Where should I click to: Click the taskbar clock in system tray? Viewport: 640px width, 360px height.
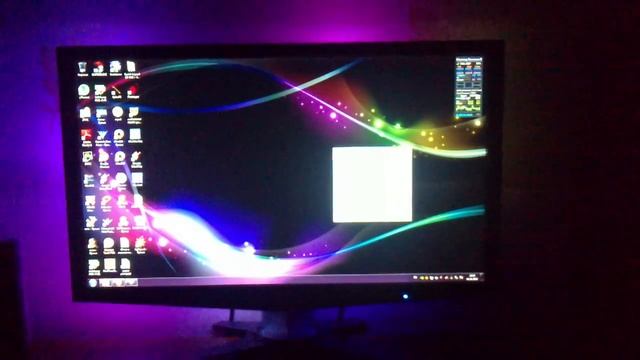[x=473, y=277]
